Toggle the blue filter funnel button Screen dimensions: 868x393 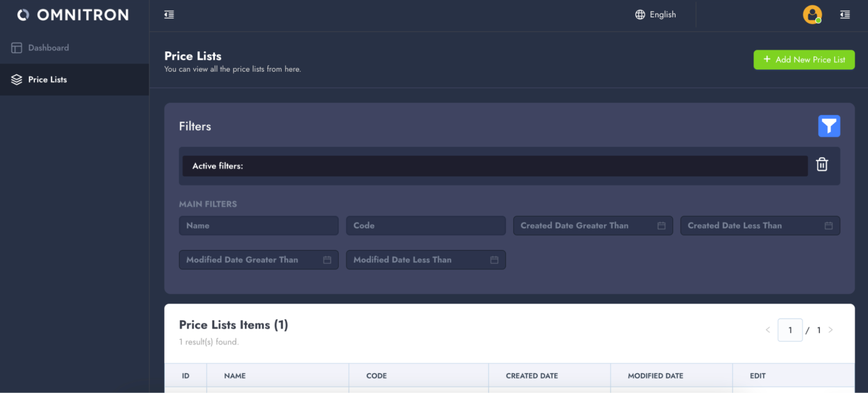coord(828,126)
